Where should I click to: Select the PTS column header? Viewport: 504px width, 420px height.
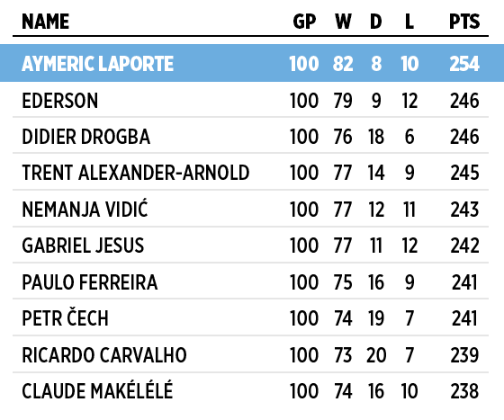[x=464, y=22]
